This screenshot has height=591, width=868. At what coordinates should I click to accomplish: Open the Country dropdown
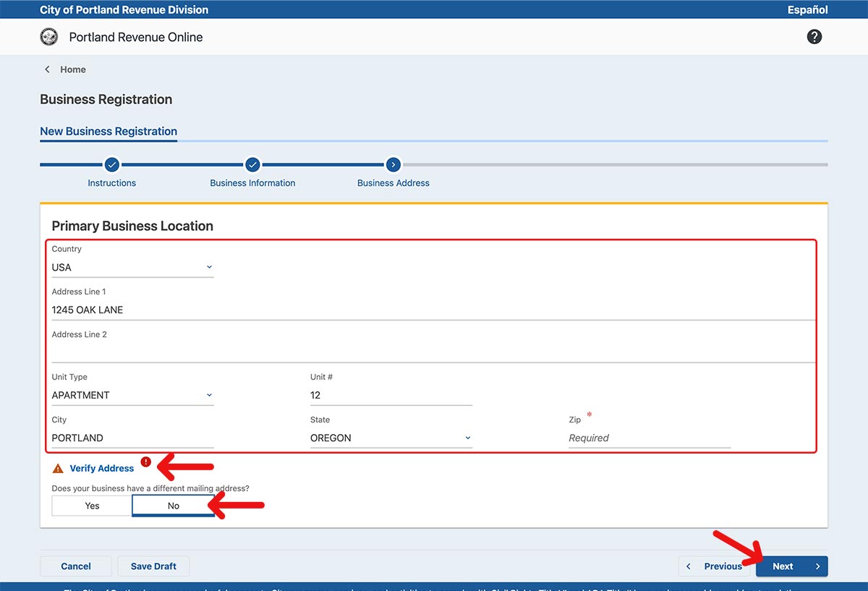point(132,268)
